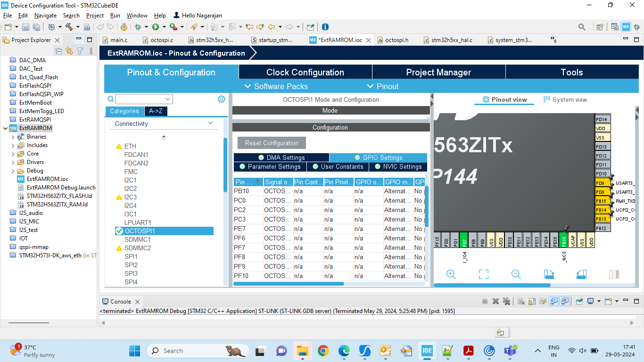Rotate the chip clockwise in pinout view
This screenshot has height=362, width=644.
[549, 274]
